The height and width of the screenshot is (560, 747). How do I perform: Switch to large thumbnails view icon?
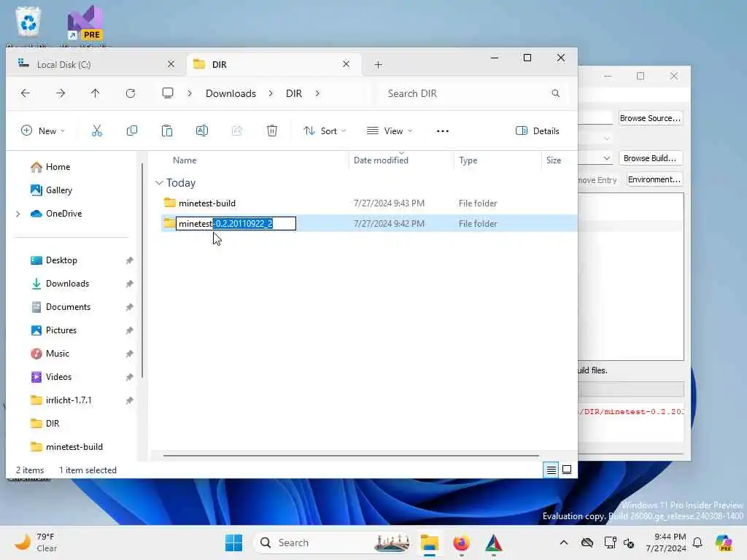pyautogui.click(x=567, y=470)
